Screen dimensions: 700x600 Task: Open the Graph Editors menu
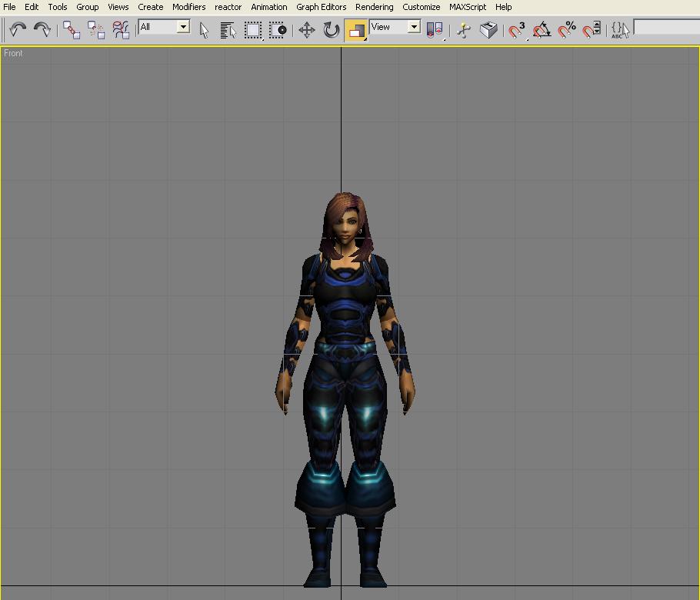click(322, 7)
